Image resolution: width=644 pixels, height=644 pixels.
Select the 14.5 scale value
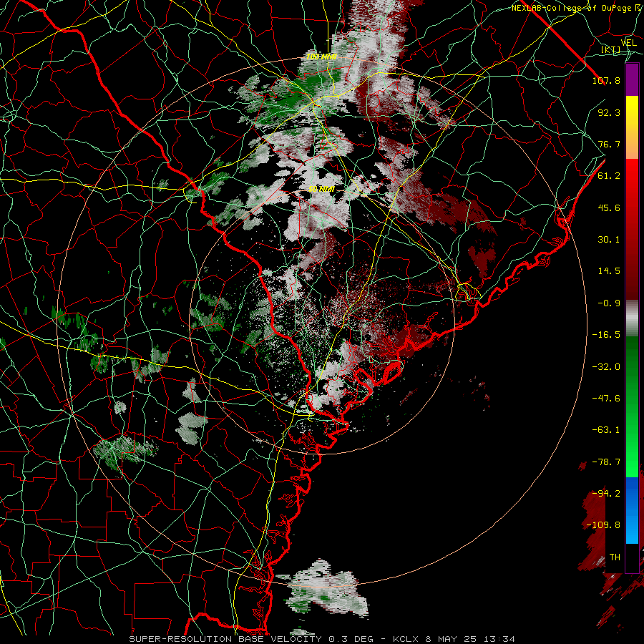[609, 271]
